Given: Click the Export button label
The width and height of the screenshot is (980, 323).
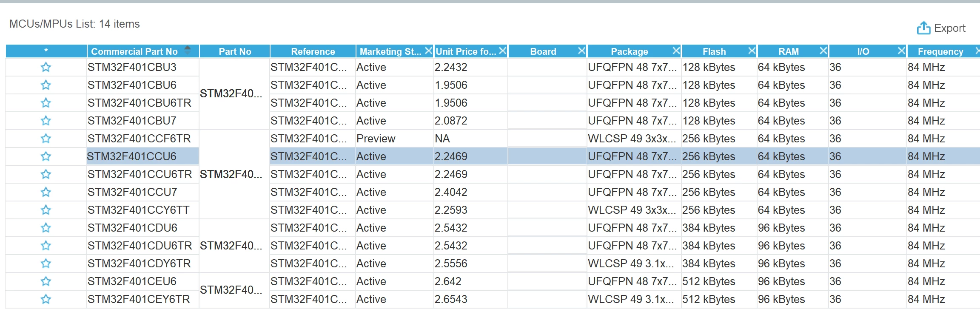Looking at the screenshot, I should point(950,28).
